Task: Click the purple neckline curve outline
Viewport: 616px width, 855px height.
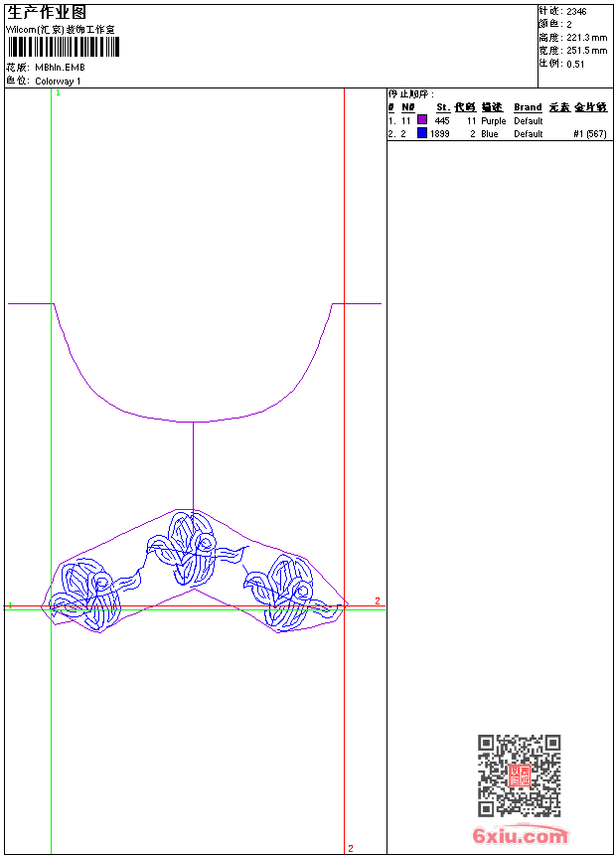Action: [193, 363]
